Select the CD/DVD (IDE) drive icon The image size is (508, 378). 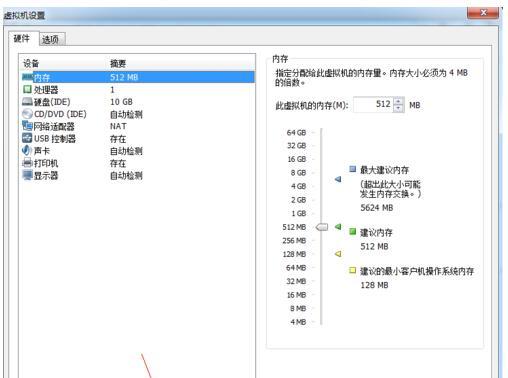(27, 114)
